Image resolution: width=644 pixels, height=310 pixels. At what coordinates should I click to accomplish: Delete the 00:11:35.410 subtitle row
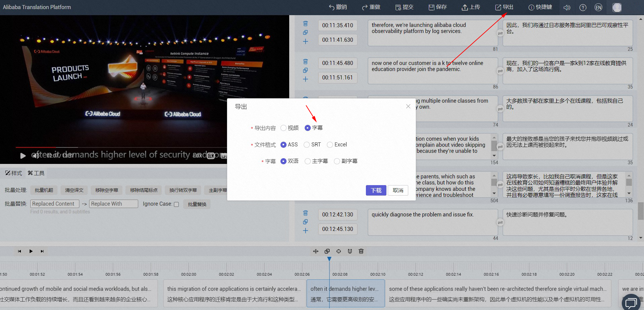[305, 24]
